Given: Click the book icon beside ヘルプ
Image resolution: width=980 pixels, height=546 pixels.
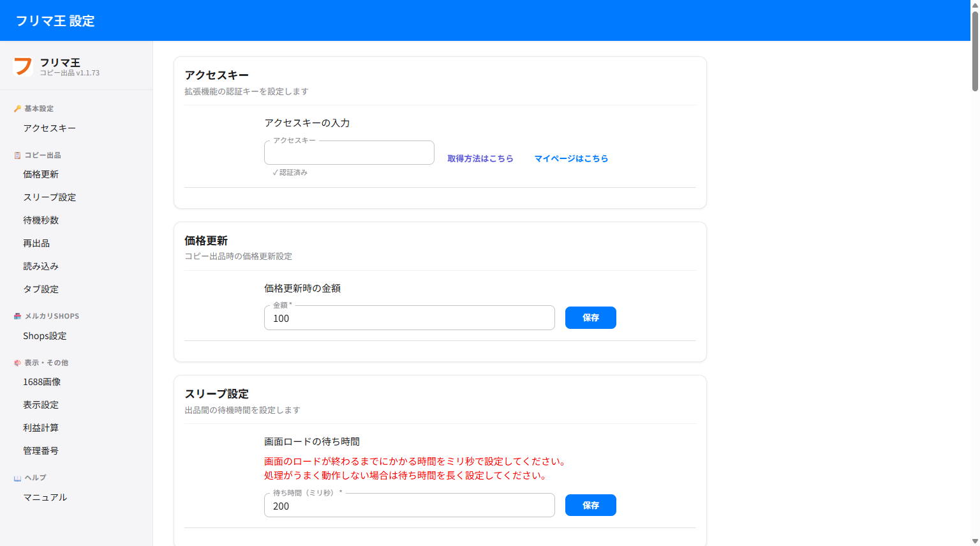Looking at the screenshot, I should 16,477.
